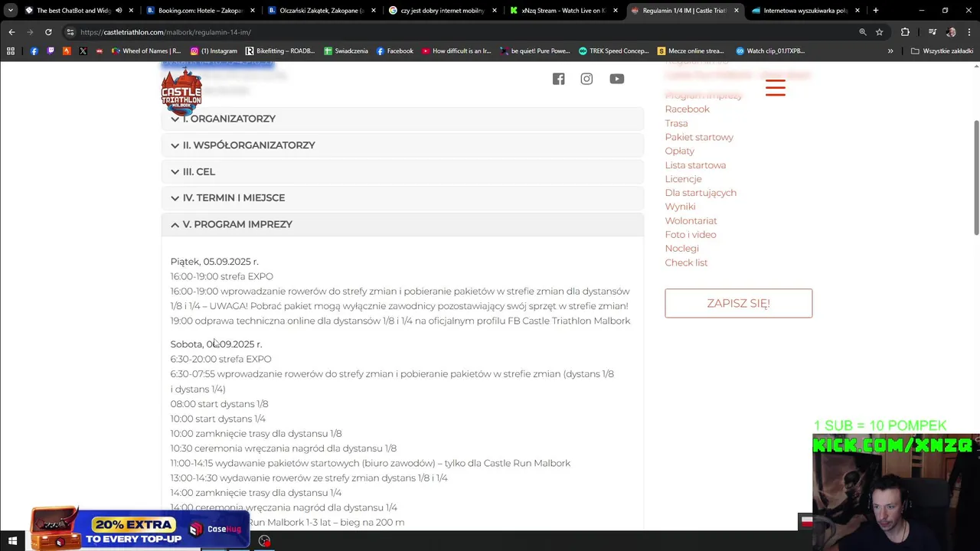Open the Wheel of Names bookmark
Viewport: 980px width, 551px height.
[x=146, y=51]
